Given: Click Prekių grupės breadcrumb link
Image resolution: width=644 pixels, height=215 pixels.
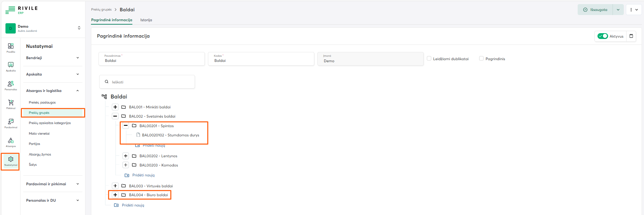Looking at the screenshot, I should click(x=101, y=10).
